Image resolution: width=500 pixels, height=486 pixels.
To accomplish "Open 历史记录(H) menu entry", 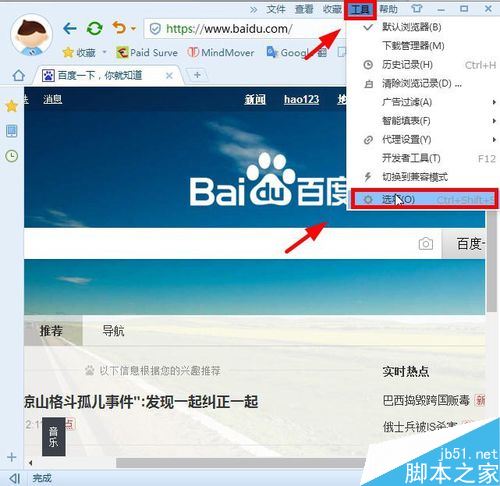I will click(x=423, y=65).
